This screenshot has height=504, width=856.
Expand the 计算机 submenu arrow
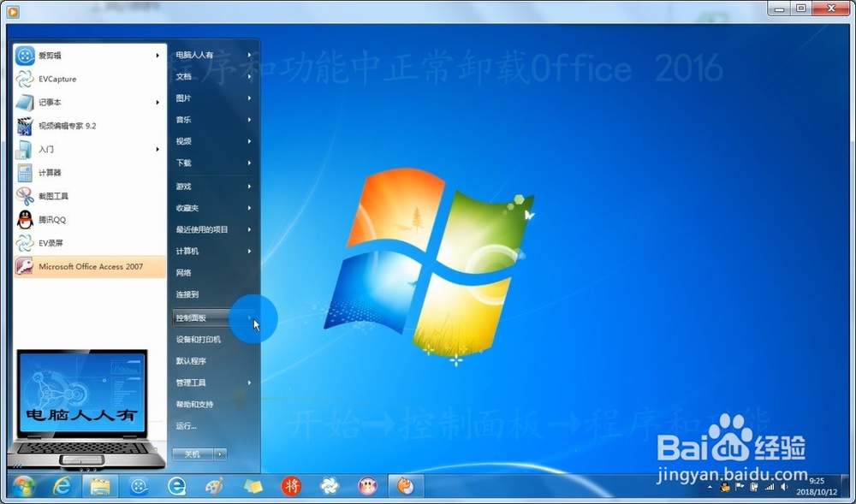pos(249,252)
